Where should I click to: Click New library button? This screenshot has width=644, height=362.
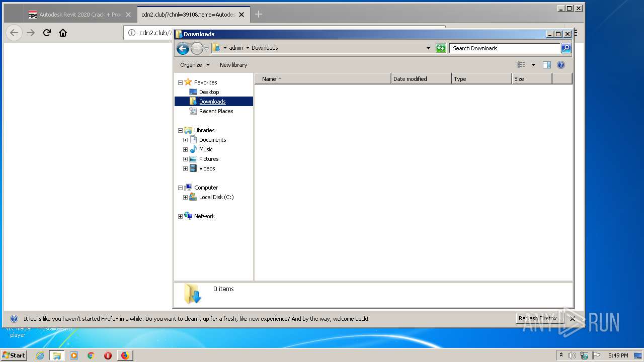point(233,65)
